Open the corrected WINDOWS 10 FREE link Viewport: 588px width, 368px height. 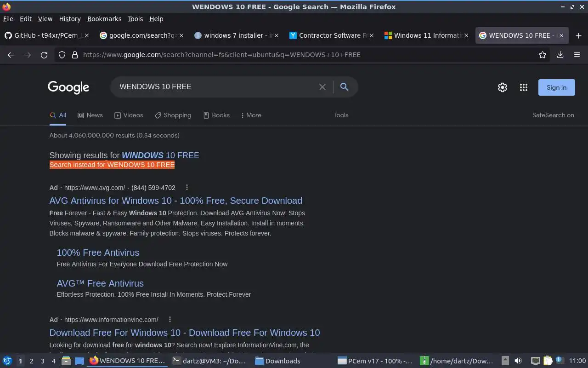pyautogui.click(x=160, y=155)
